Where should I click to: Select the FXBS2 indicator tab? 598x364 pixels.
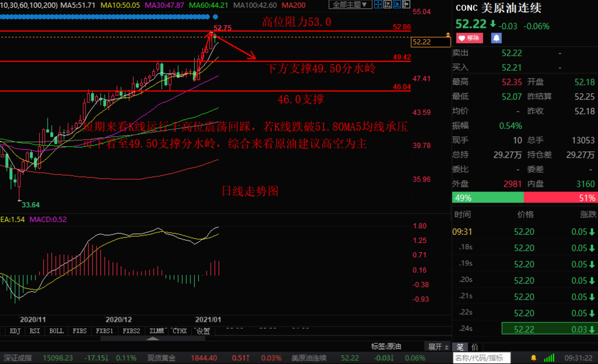131,331
